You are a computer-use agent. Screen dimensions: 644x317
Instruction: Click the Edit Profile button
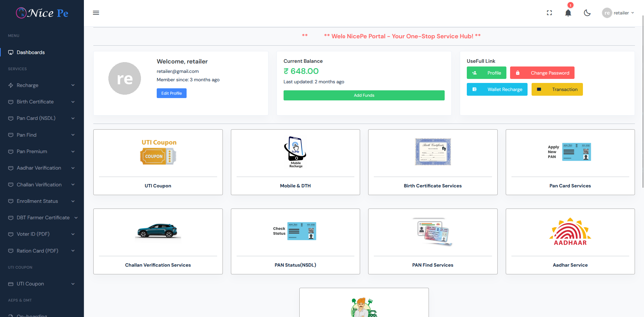(x=171, y=93)
